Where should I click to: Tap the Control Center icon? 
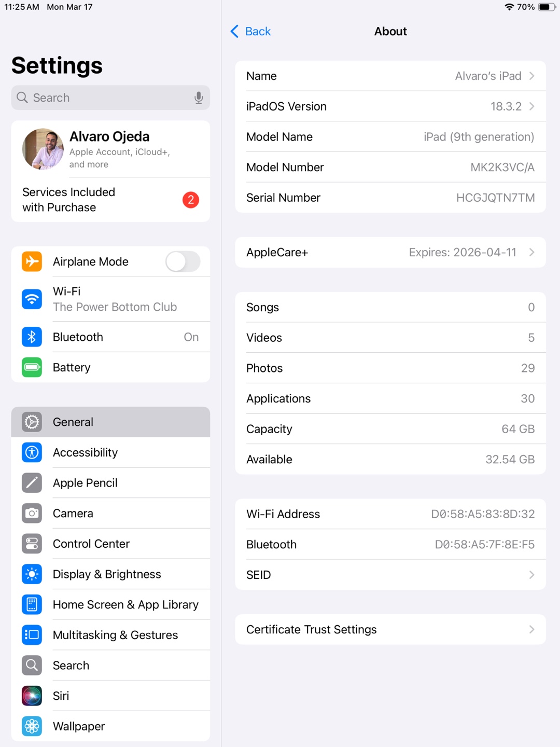32,544
